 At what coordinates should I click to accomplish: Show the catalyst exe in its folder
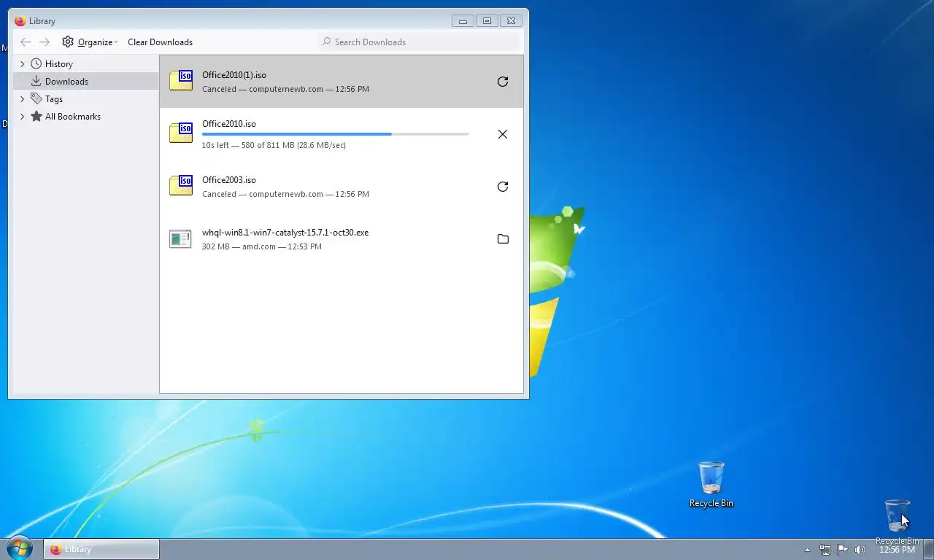503,239
